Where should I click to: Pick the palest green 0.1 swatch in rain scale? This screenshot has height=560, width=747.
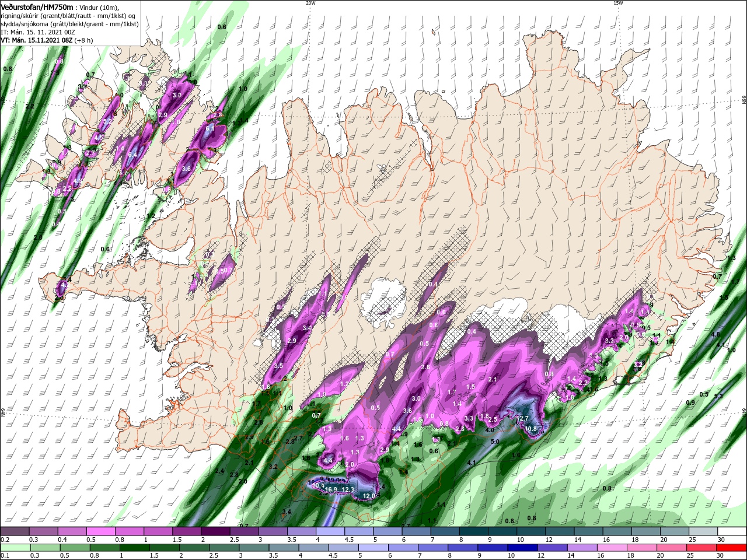15,548
